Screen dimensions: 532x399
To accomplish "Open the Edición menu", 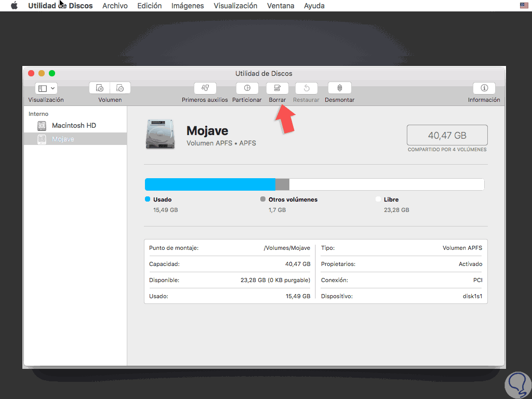I will [149, 6].
